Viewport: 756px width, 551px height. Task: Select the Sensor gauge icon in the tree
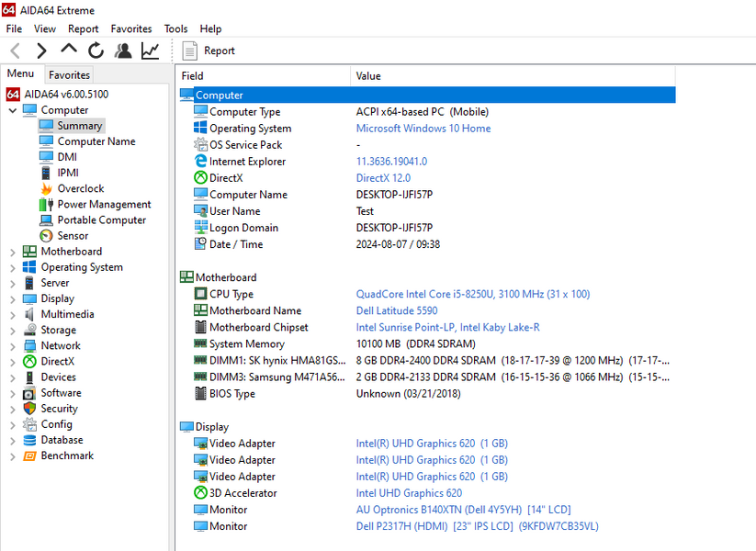click(46, 236)
